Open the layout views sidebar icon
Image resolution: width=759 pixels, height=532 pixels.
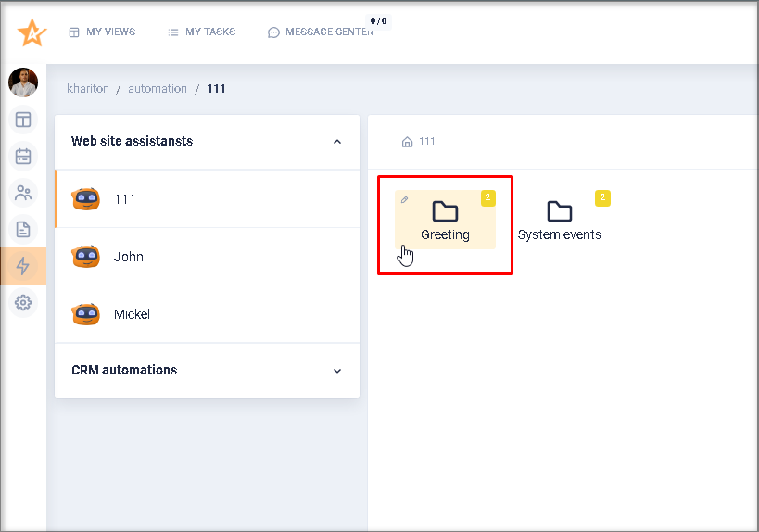click(x=23, y=120)
